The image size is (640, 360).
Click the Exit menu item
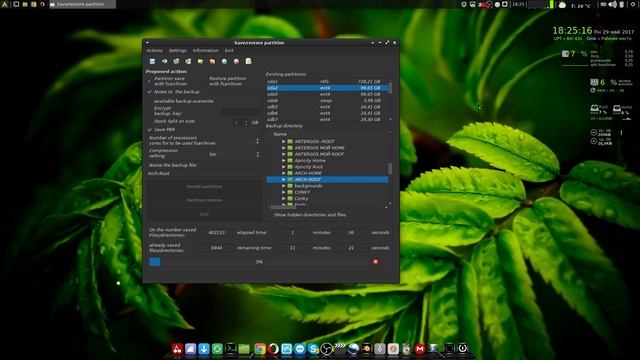click(x=229, y=51)
